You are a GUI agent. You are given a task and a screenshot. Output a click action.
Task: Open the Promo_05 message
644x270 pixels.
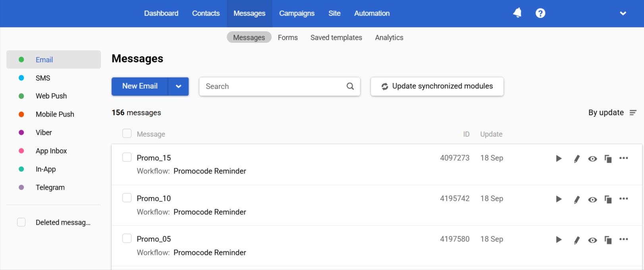(154, 239)
